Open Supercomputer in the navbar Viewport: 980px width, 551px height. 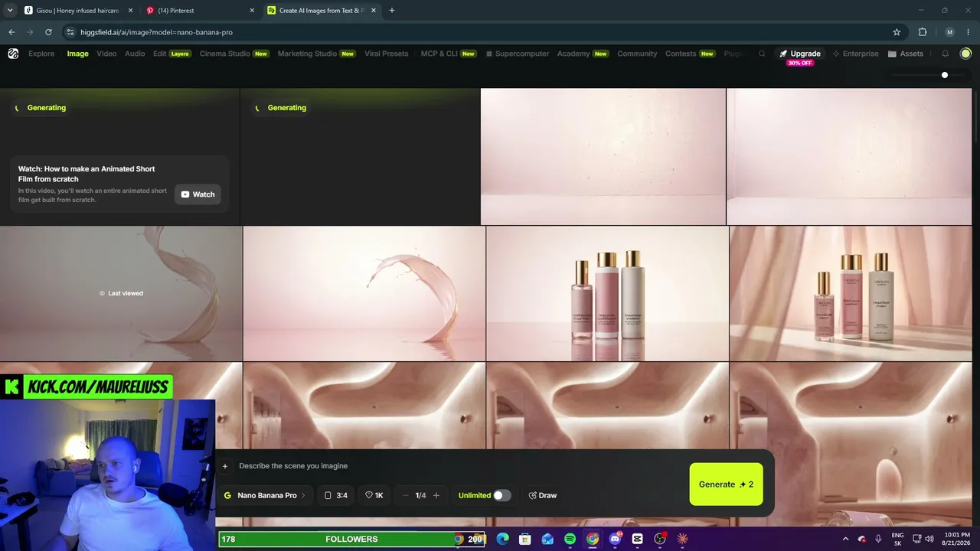[516, 54]
